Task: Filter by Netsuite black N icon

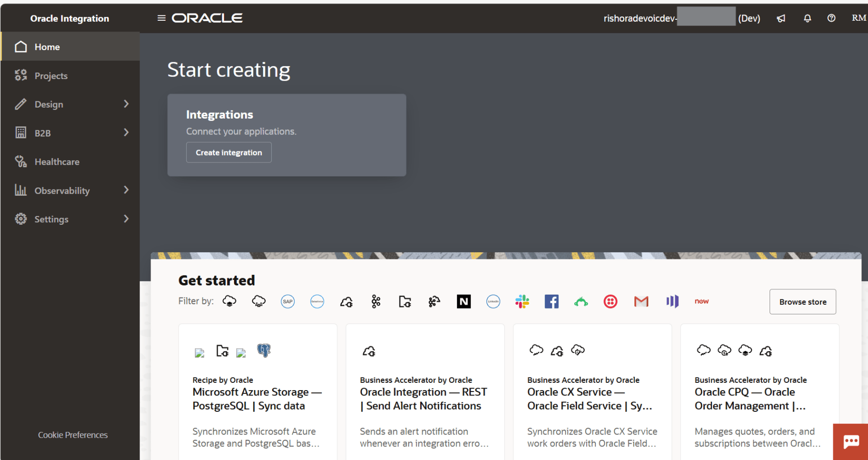Action: [464, 301]
